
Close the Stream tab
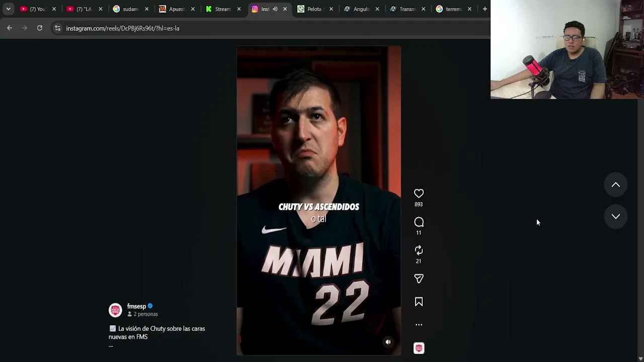(x=239, y=9)
